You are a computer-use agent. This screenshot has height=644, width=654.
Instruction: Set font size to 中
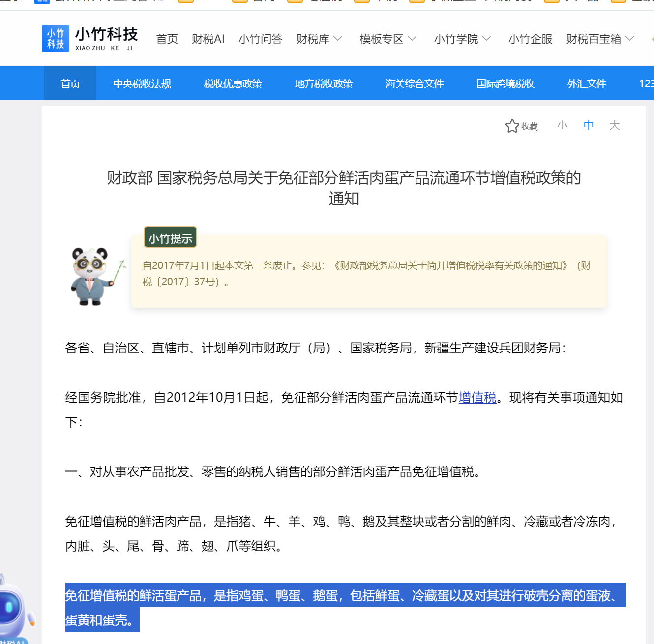(x=588, y=125)
